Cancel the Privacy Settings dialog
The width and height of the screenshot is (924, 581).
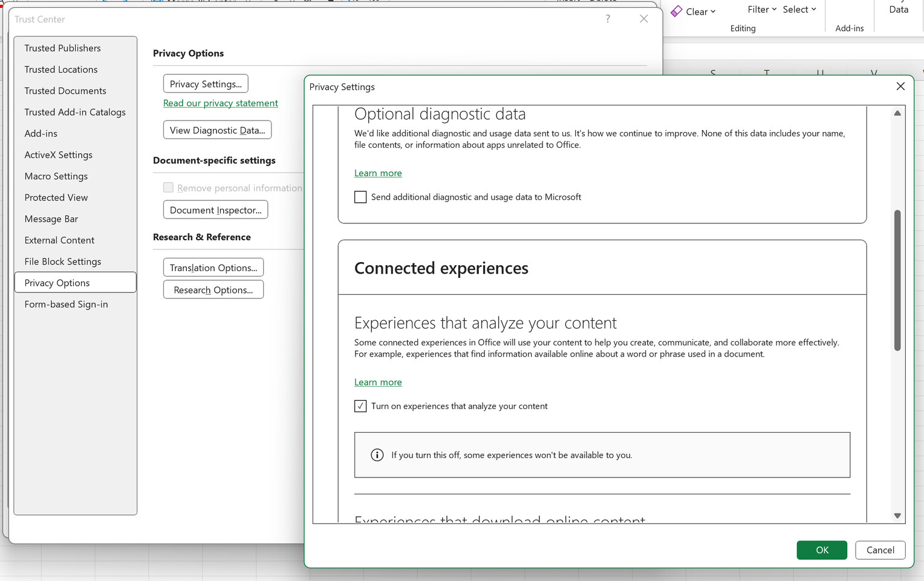tap(880, 550)
